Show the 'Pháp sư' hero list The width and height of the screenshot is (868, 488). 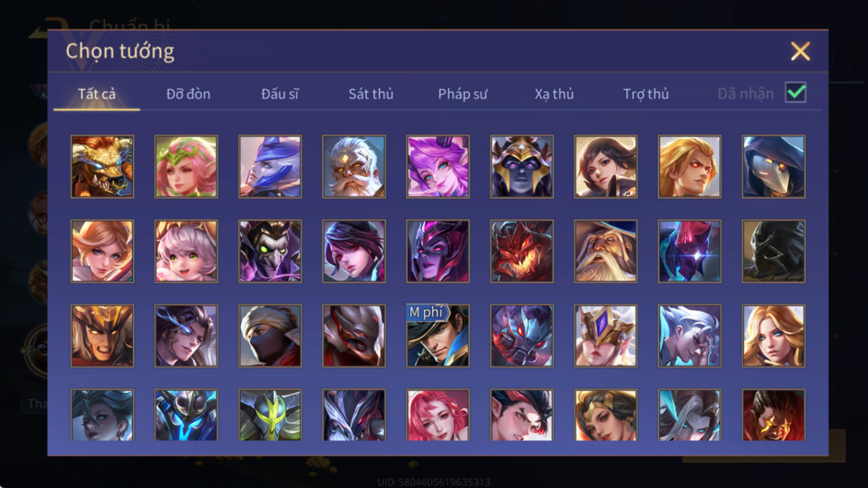pyautogui.click(x=462, y=94)
